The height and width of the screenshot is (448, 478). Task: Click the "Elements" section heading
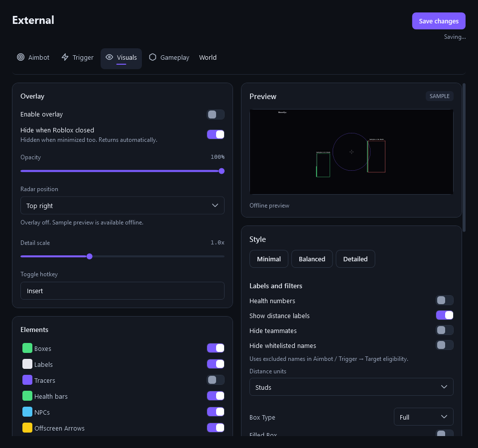pos(34,330)
